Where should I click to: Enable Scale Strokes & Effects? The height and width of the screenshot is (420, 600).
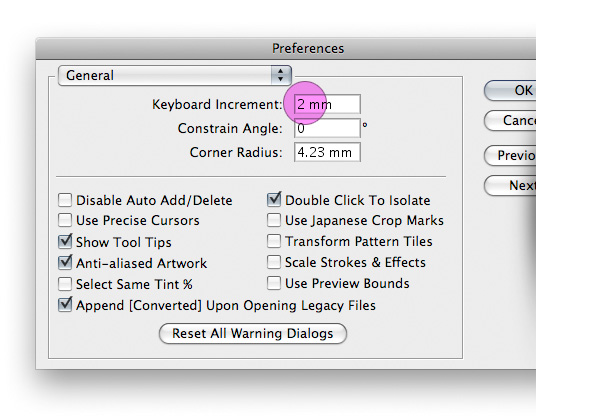pyautogui.click(x=274, y=262)
